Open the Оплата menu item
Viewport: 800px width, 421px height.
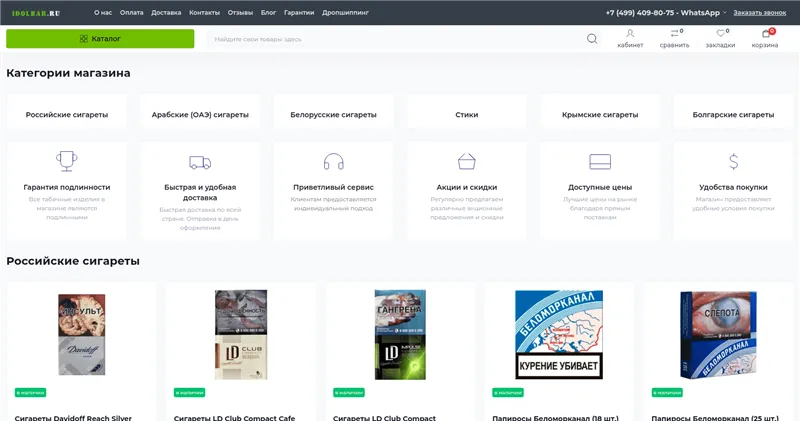pyautogui.click(x=132, y=13)
